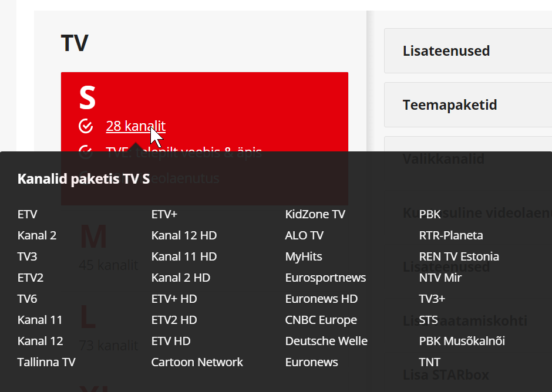Select the "ETV+ HD" channel entry
The image size is (552, 392).
[174, 299]
